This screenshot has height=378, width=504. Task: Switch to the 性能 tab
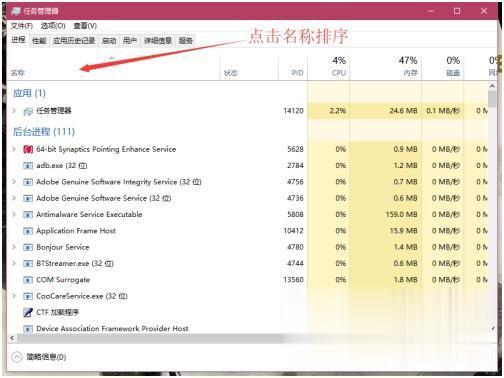click(x=39, y=41)
